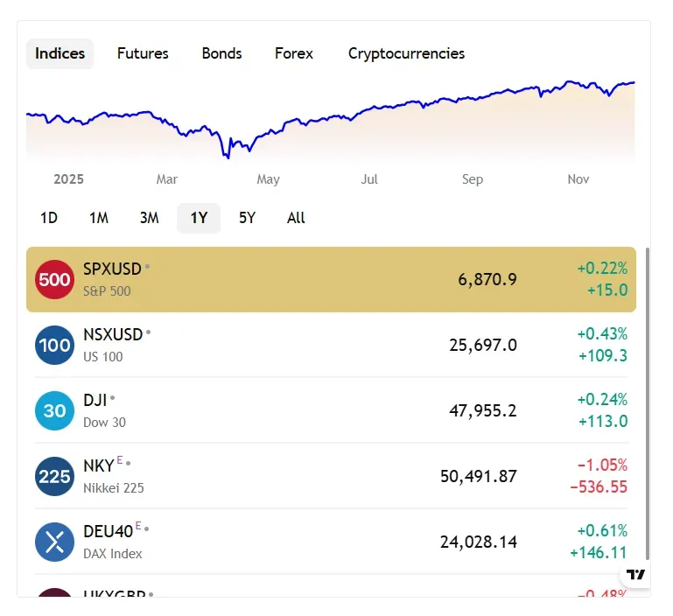673x616 pixels.
Task: Choose the 5Y time range
Action: click(x=247, y=218)
